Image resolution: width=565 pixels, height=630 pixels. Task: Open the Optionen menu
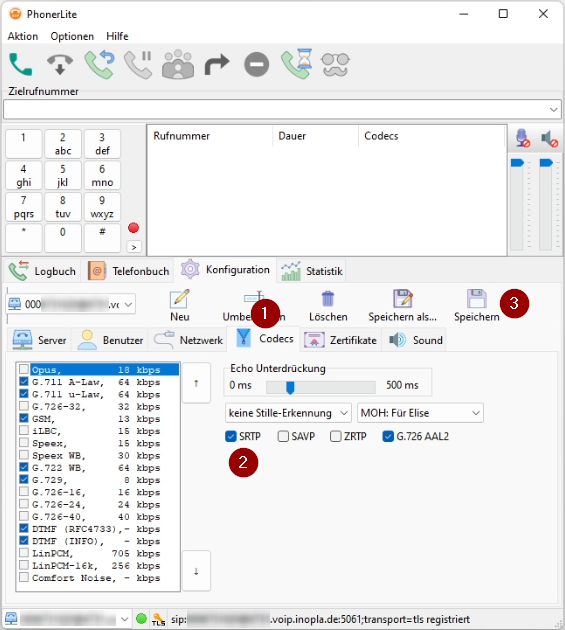[72, 36]
